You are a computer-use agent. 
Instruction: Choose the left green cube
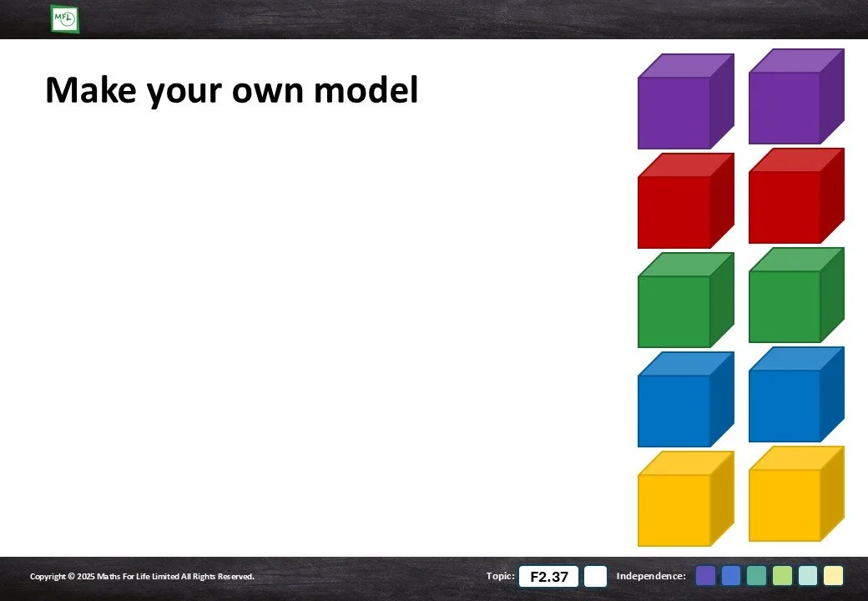686,300
